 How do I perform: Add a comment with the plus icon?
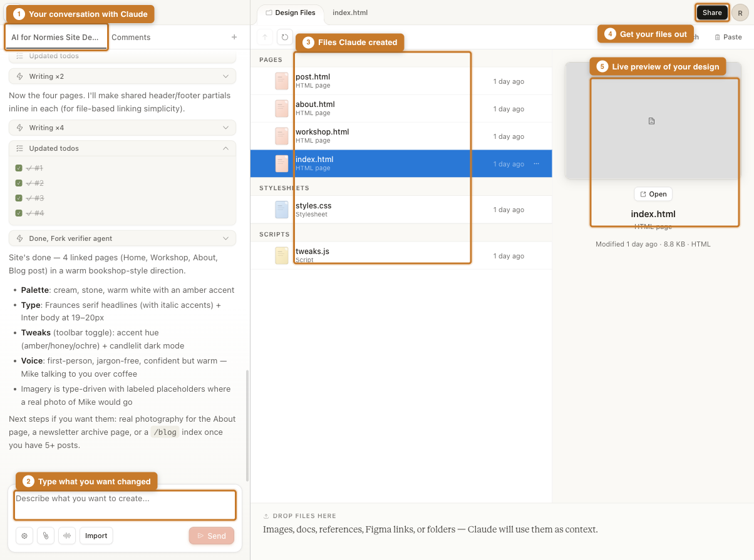[x=234, y=36]
